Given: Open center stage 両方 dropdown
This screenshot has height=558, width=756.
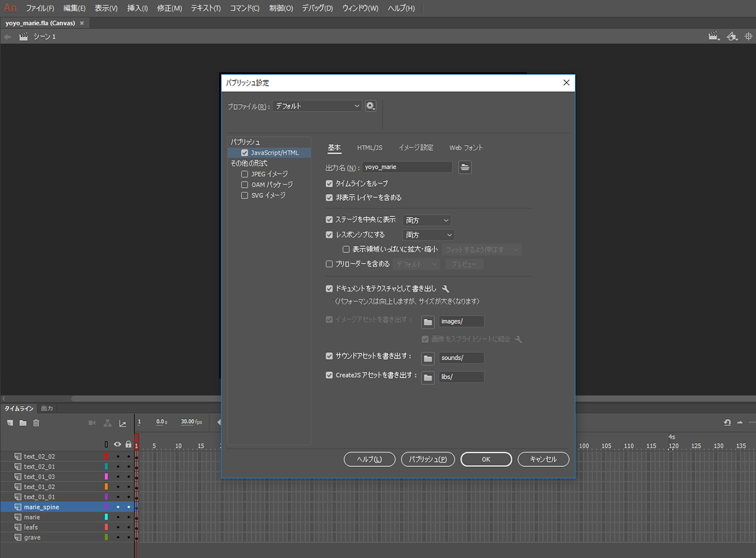Looking at the screenshot, I should coord(427,220).
